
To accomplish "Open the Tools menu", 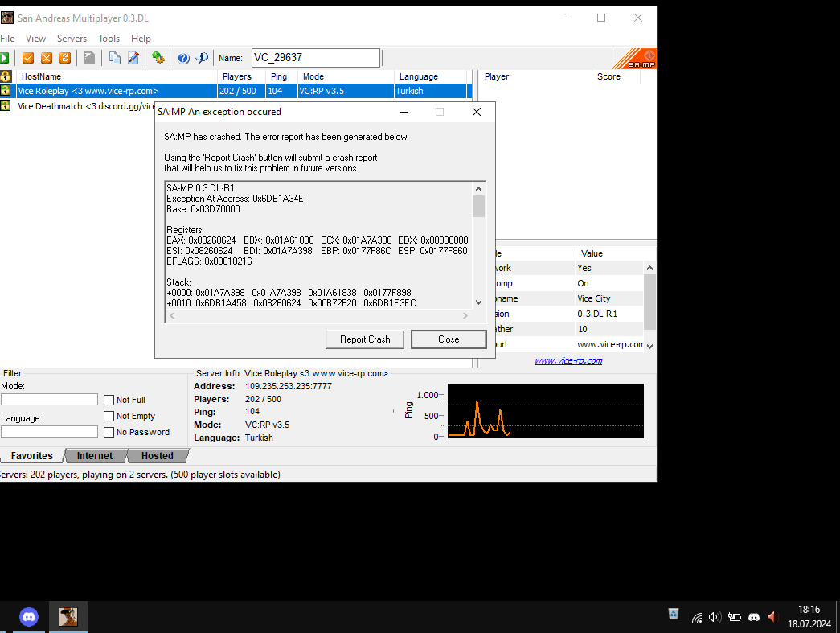I will pos(109,39).
